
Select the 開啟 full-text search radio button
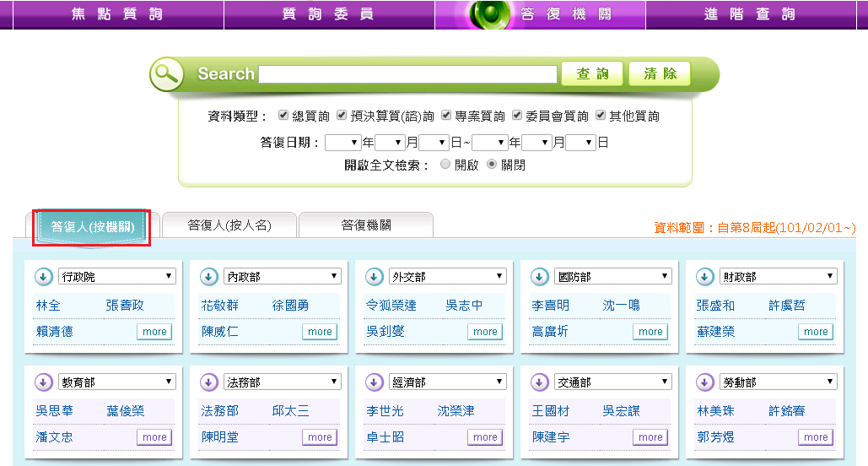(x=445, y=165)
